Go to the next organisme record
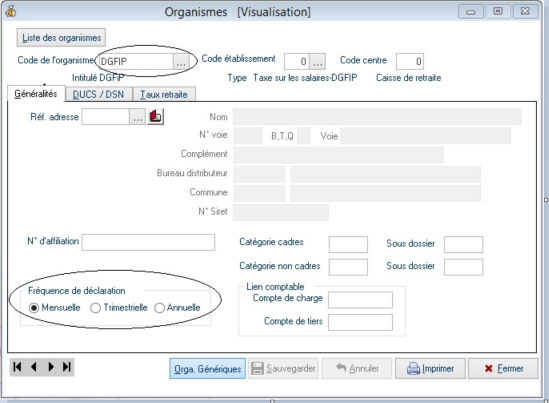The image size is (549, 403). [x=51, y=367]
